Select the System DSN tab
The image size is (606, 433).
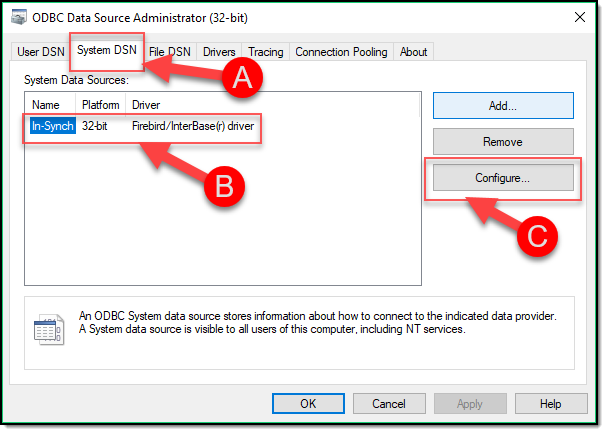click(x=107, y=51)
